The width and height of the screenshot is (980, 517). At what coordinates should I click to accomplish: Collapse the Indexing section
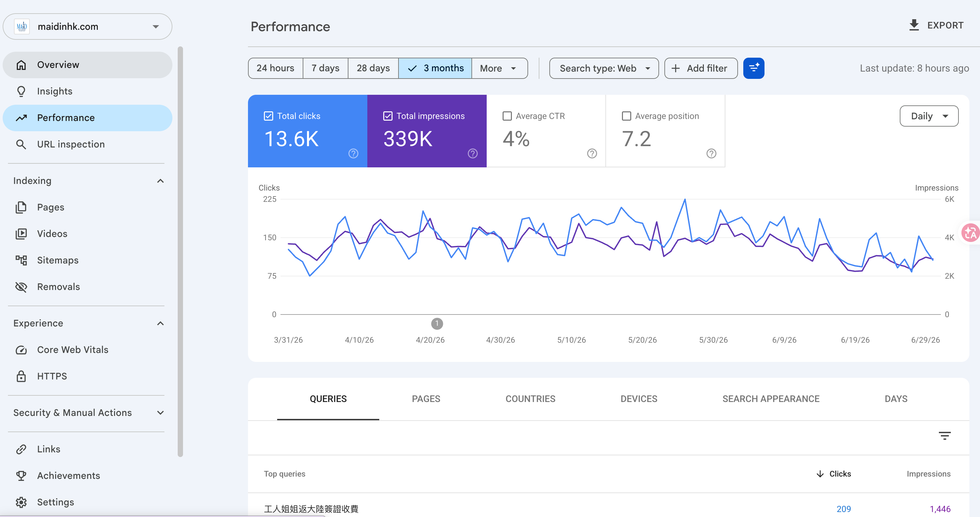click(x=160, y=181)
